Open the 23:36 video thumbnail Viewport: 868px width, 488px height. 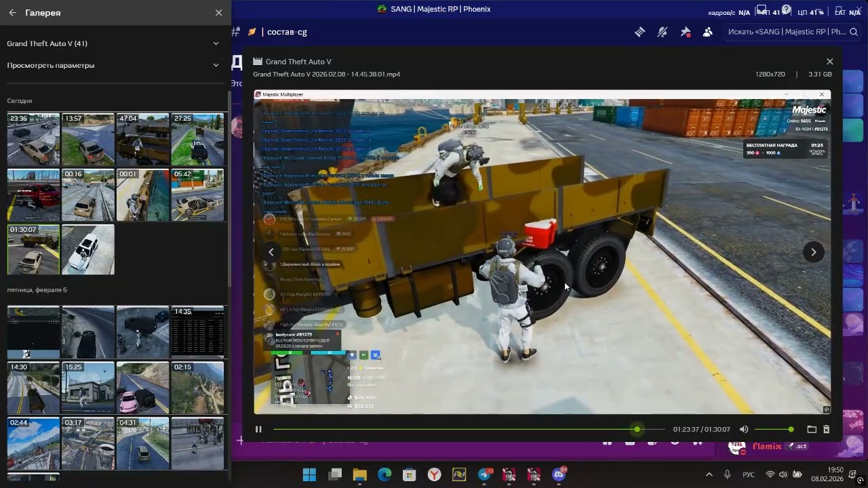pos(33,140)
